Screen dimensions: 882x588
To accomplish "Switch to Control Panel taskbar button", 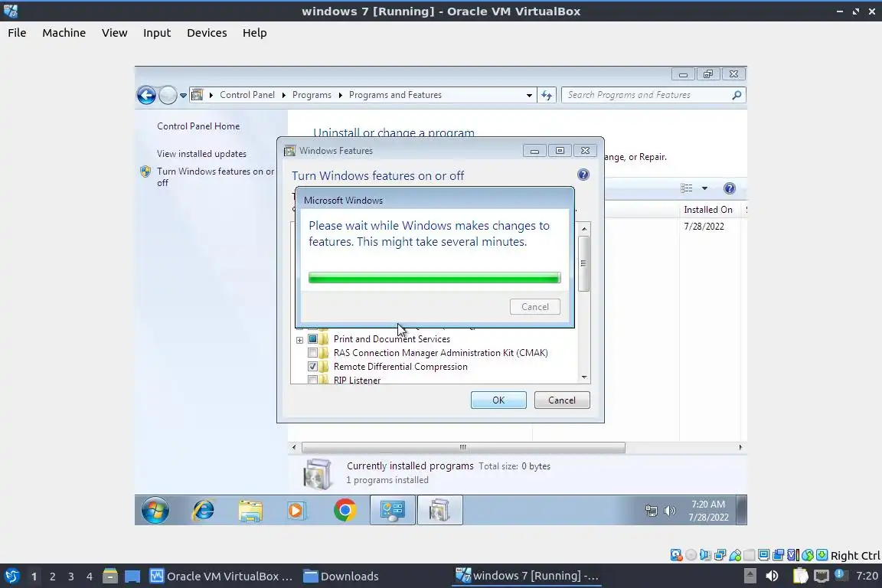I will [393, 511].
